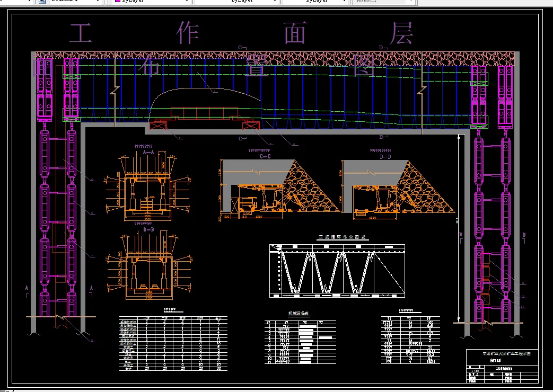Select the 机械设备表 table heading
The height and width of the screenshot is (392, 553).
click(x=299, y=314)
